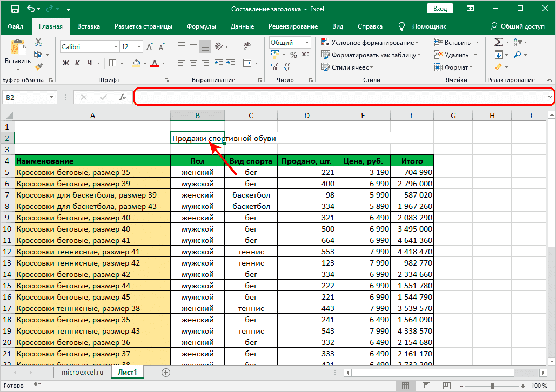Click the Вход sign-in button
This screenshot has width=556, height=392.
pyautogui.click(x=440, y=9)
